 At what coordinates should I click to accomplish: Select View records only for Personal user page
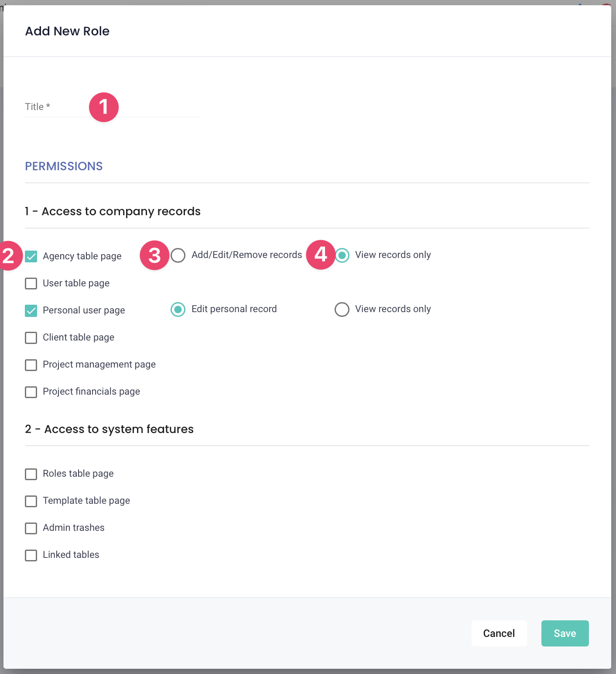[342, 309]
